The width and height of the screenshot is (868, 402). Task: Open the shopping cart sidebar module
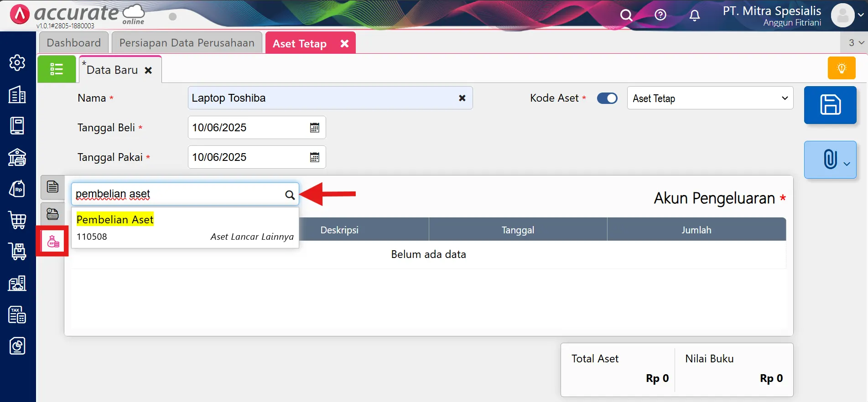click(x=17, y=220)
